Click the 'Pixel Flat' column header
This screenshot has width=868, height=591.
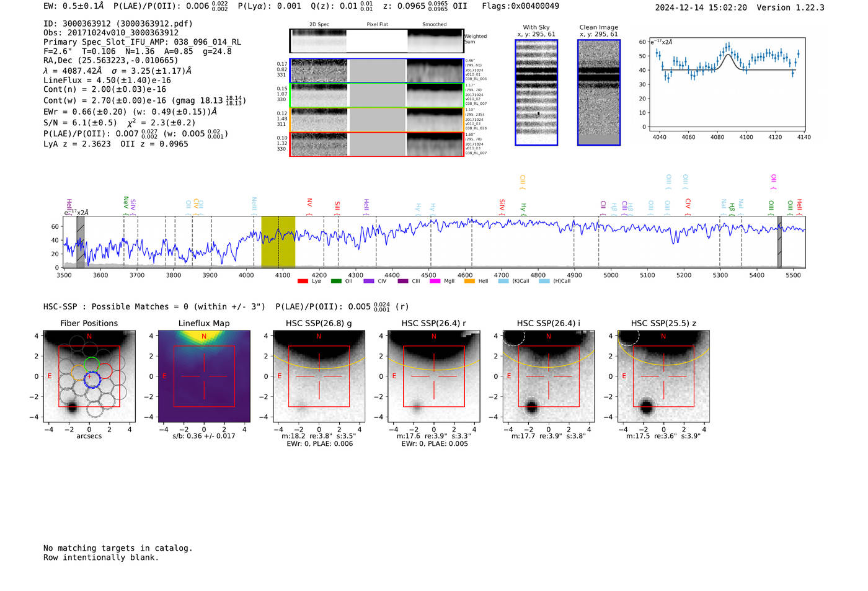tap(377, 25)
